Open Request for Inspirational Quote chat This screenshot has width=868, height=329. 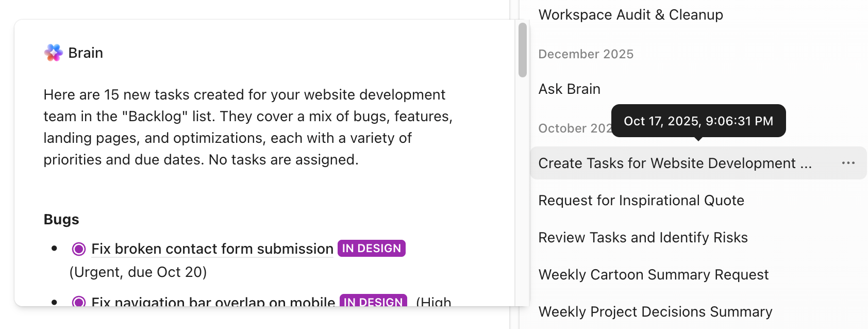[641, 201]
